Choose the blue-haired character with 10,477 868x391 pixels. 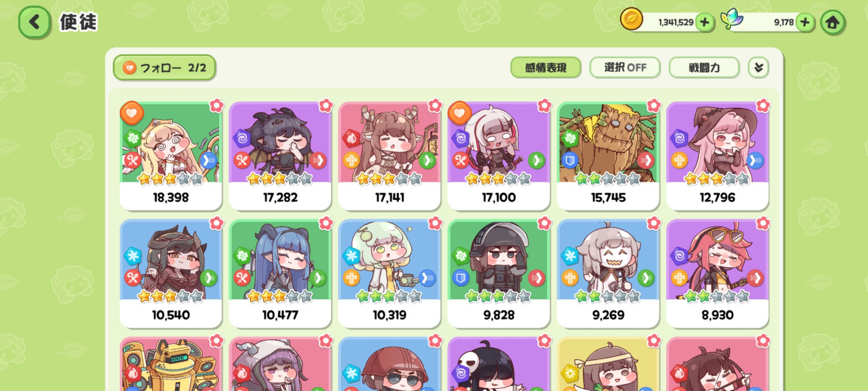[x=280, y=273]
